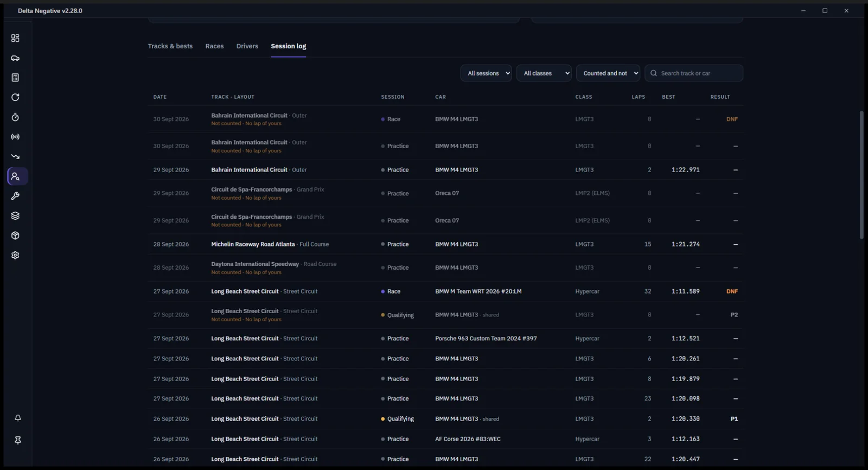Viewport: 868px width, 470px height.
Task: Click the AF Corse 2026 #83:WEC car
Action: coord(468,439)
